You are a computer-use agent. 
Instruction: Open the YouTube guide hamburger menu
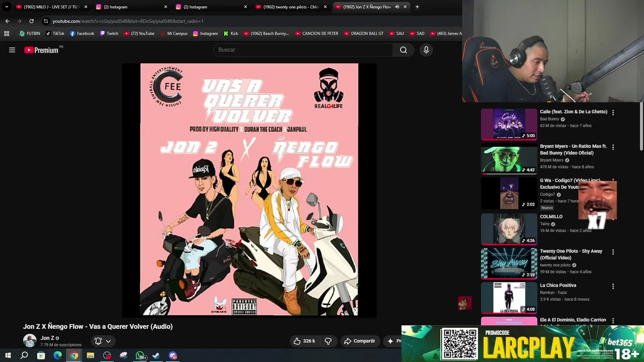tap(12, 50)
